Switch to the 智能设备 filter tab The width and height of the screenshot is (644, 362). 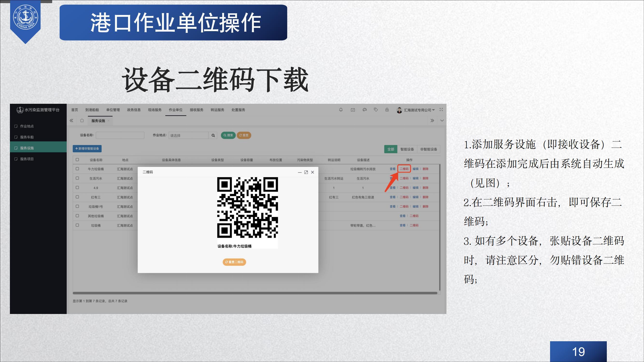point(407,149)
